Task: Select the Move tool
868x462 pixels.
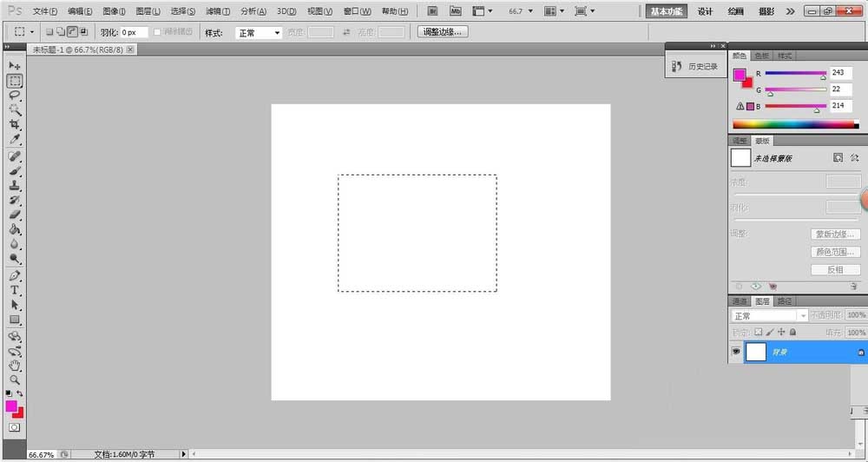Action: [15, 65]
